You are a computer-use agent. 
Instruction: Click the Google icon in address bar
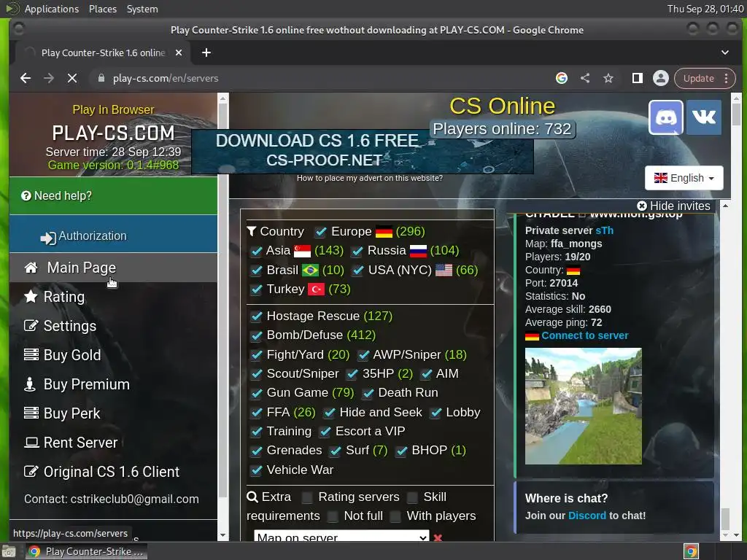[562, 78]
